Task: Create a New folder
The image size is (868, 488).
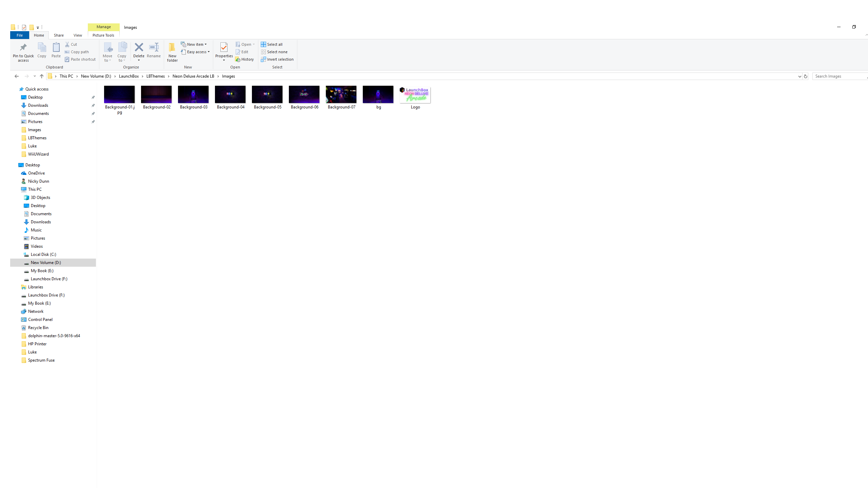Action: (172, 52)
